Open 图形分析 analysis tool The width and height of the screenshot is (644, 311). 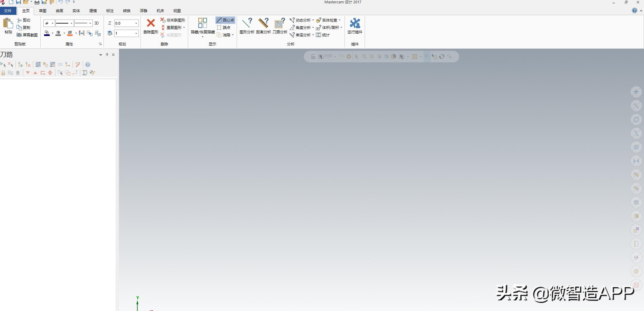click(x=247, y=23)
